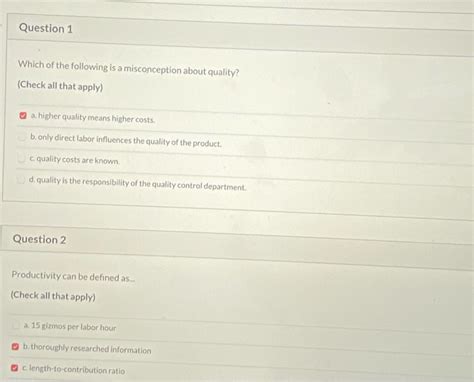This screenshot has width=474, height=382.
Task: Click the misconception about quality question text
Action: 129,68
